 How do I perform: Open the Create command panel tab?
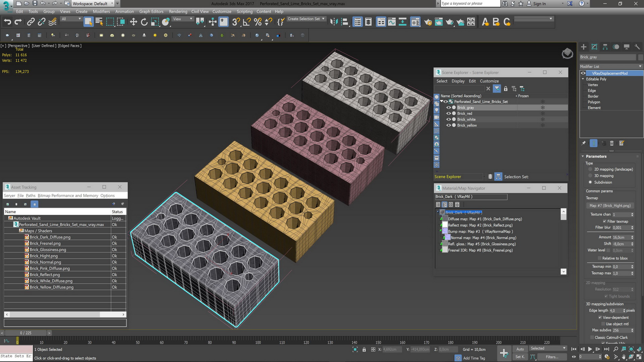[584, 47]
